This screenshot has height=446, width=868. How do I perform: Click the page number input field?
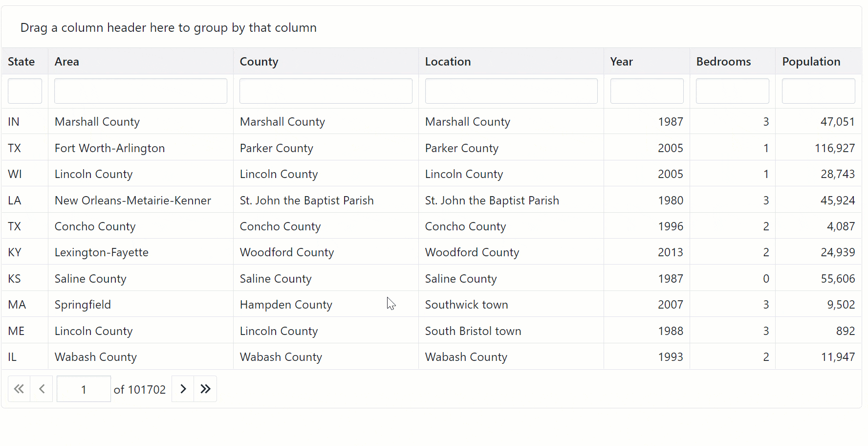tap(84, 389)
